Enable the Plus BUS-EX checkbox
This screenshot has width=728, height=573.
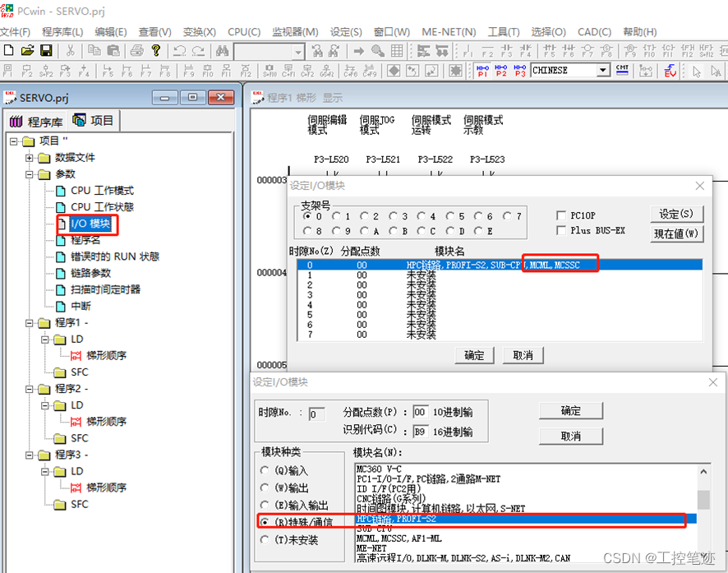(561, 230)
